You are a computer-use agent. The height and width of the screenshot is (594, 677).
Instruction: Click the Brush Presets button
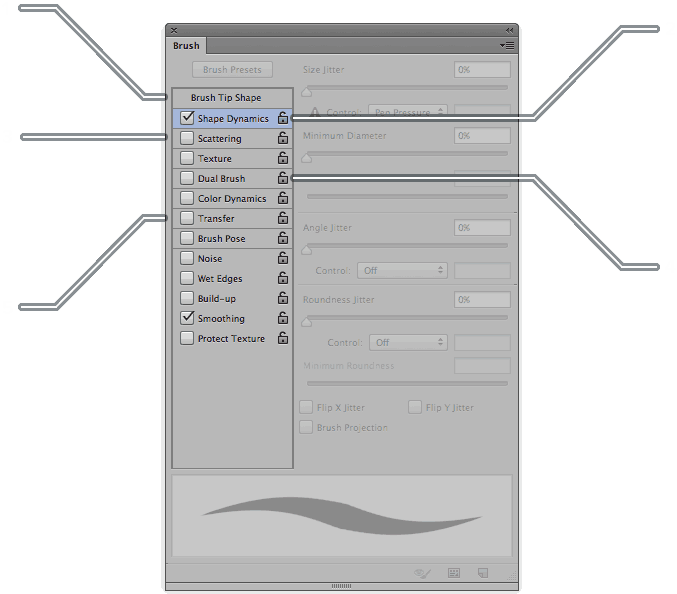232,70
